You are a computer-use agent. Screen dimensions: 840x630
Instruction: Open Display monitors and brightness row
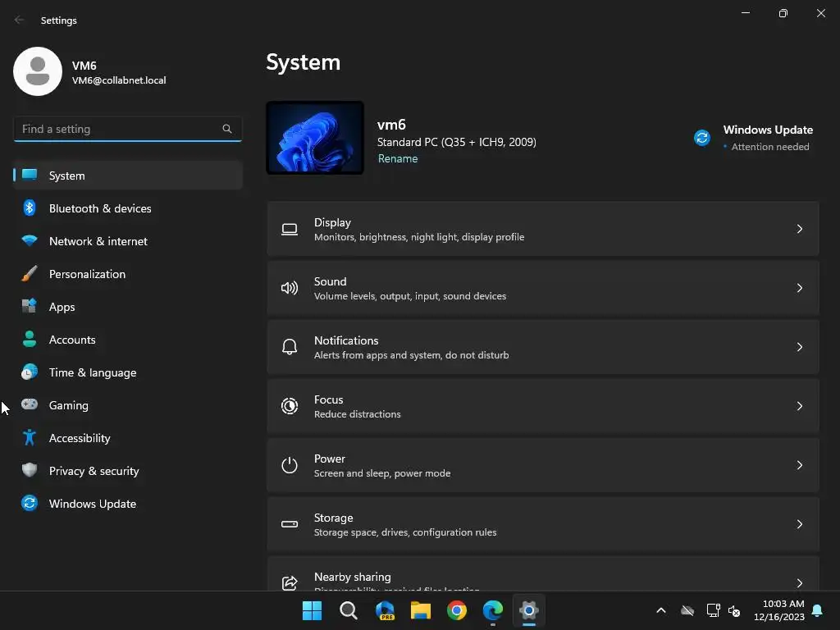pos(543,229)
